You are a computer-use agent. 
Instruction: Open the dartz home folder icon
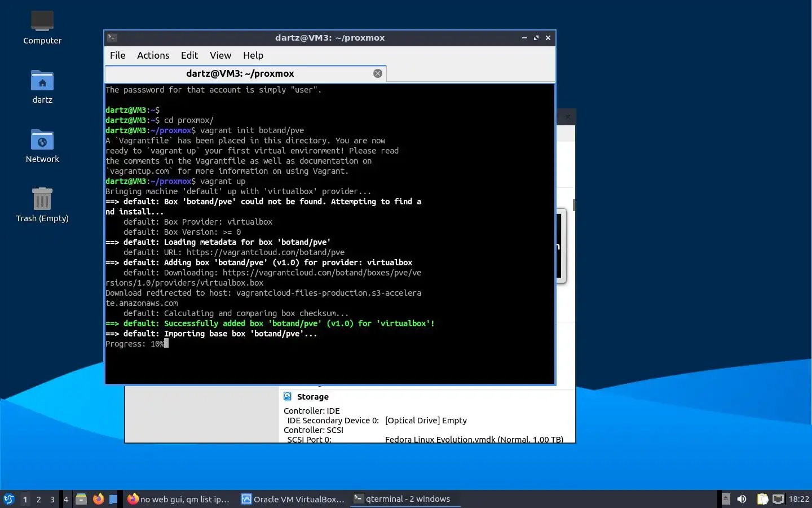click(42, 86)
